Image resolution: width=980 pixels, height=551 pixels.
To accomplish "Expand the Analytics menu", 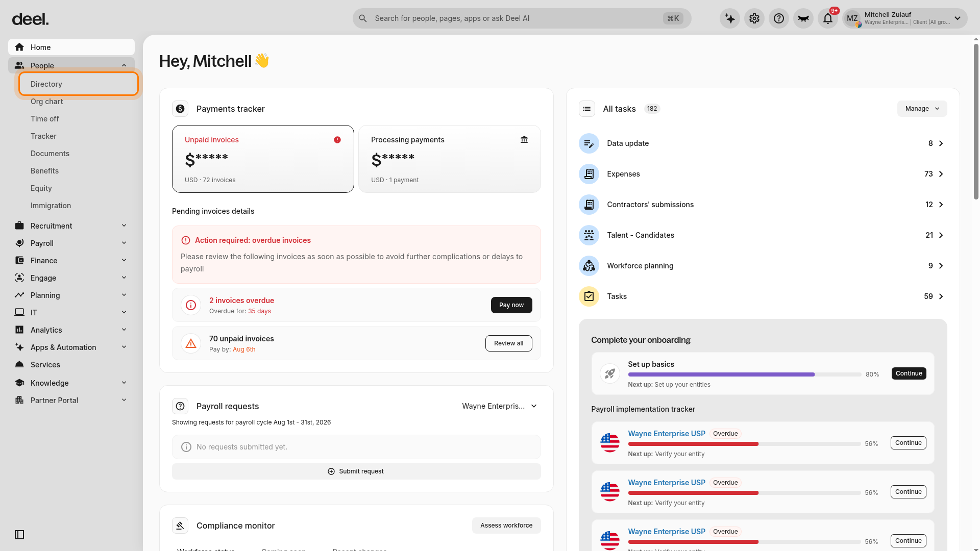I will click(x=124, y=330).
